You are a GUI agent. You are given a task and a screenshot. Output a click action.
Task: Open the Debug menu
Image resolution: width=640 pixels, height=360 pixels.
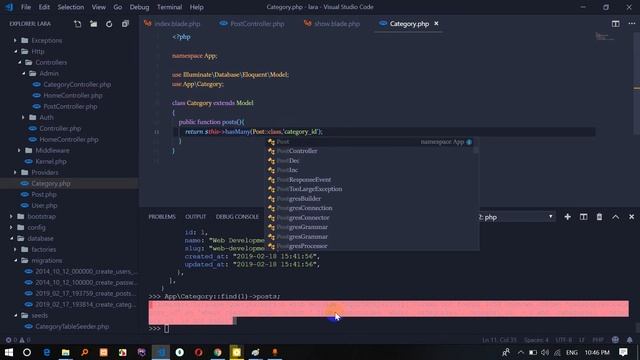click(x=139, y=7)
